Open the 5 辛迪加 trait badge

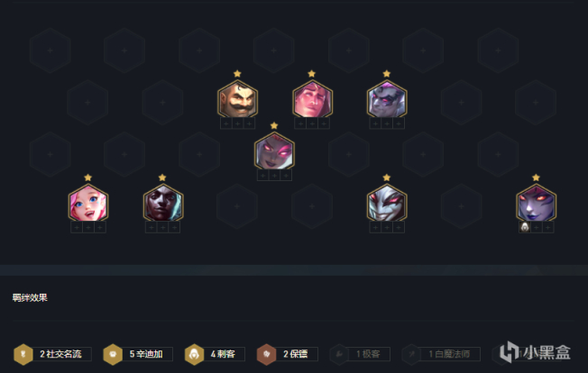pyautogui.click(x=138, y=354)
